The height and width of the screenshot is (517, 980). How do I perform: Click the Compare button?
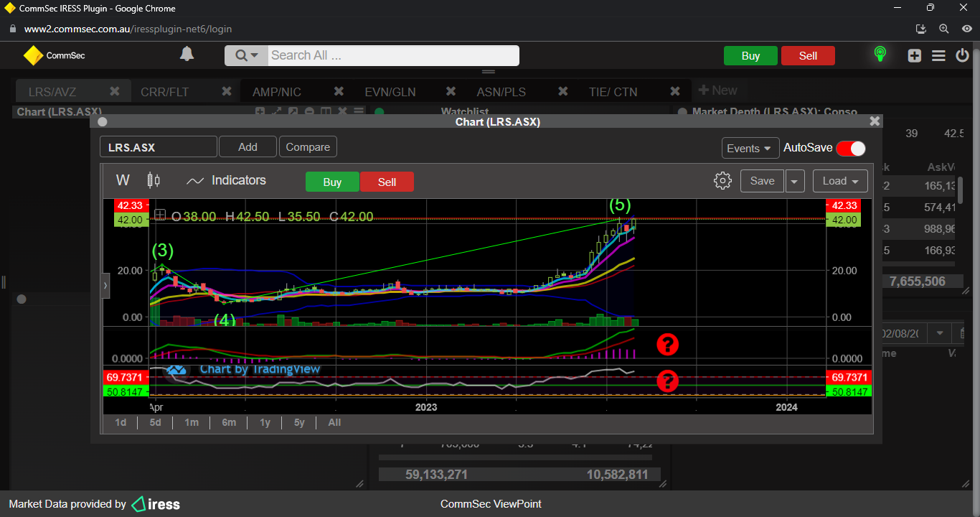pos(308,147)
